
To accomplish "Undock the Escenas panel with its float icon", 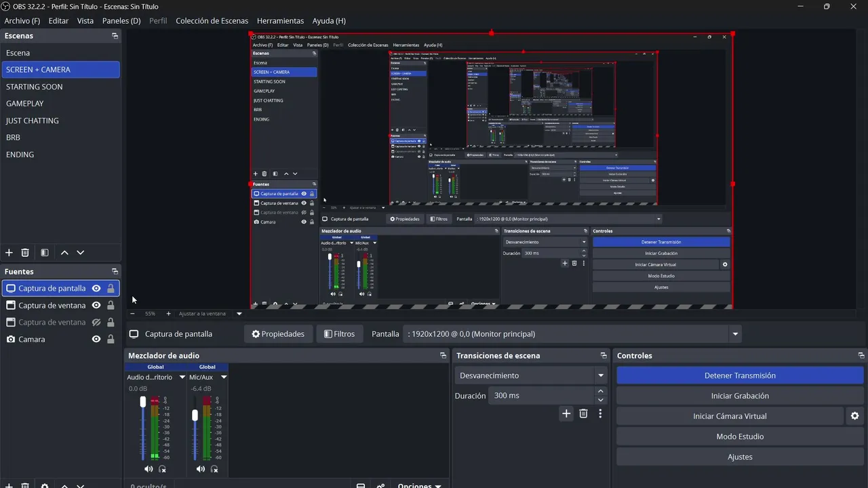I will (115, 36).
